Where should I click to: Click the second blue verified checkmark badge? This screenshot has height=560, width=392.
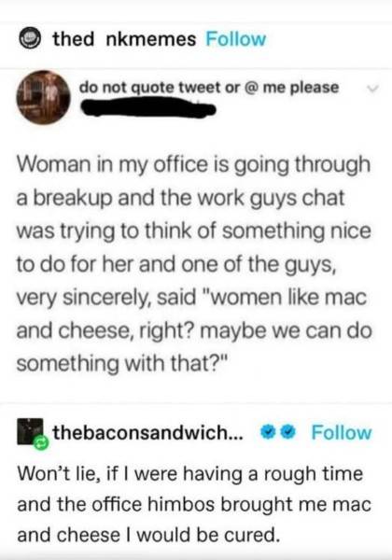click(289, 433)
